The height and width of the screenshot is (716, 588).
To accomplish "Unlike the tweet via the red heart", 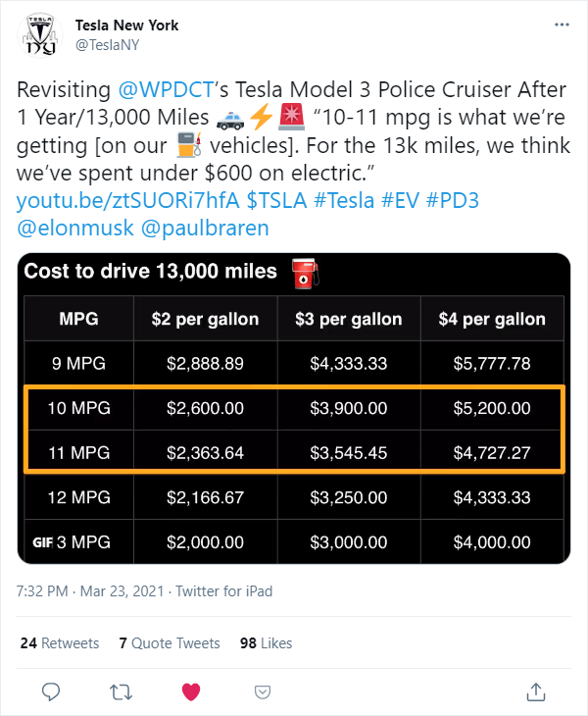I will 191,692.
